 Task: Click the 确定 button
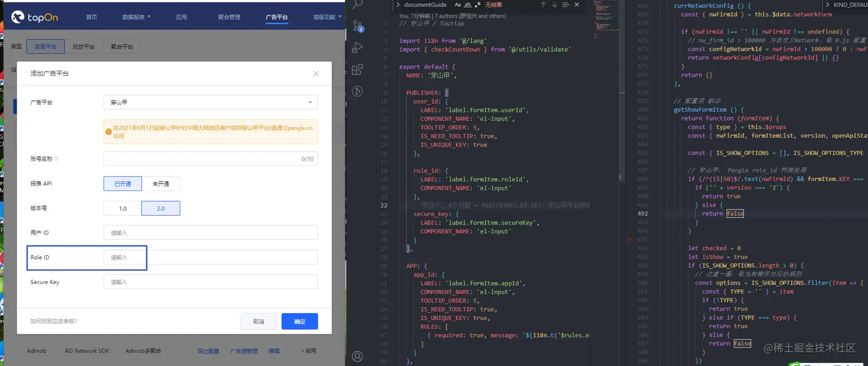(x=300, y=321)
